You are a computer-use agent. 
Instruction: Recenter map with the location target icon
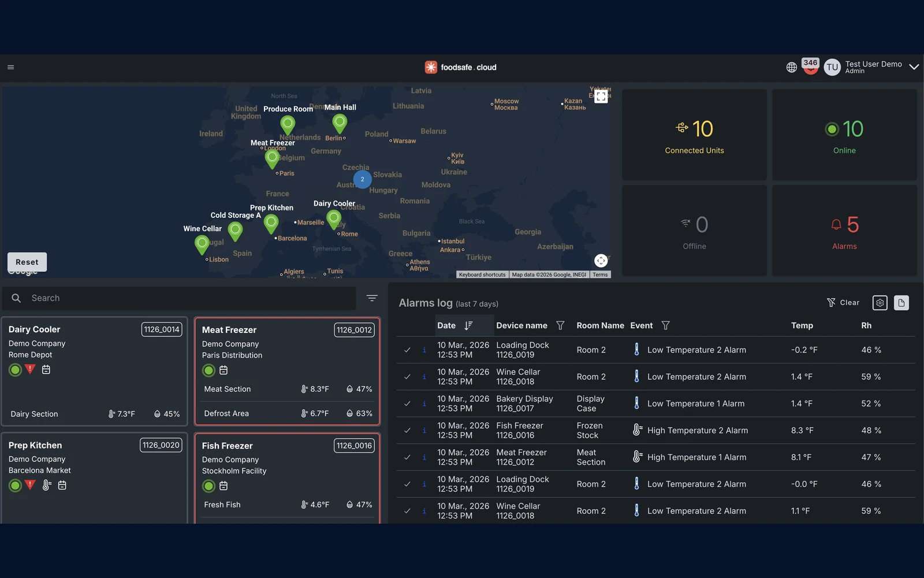point(601,261)
